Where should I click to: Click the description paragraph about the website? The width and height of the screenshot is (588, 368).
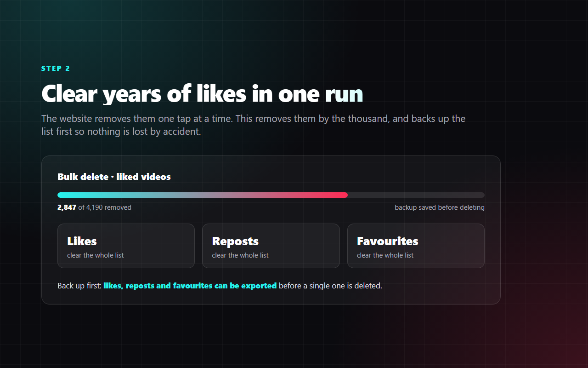(254, 125)
